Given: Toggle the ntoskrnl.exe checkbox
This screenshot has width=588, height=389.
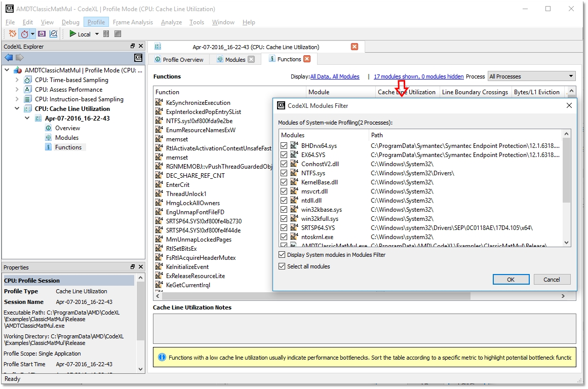Looking at the screenshot, I should (284, 237).
